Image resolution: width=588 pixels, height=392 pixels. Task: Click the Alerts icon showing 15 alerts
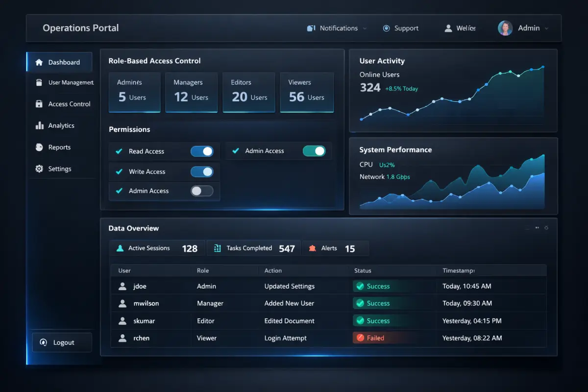pos(314,248)
